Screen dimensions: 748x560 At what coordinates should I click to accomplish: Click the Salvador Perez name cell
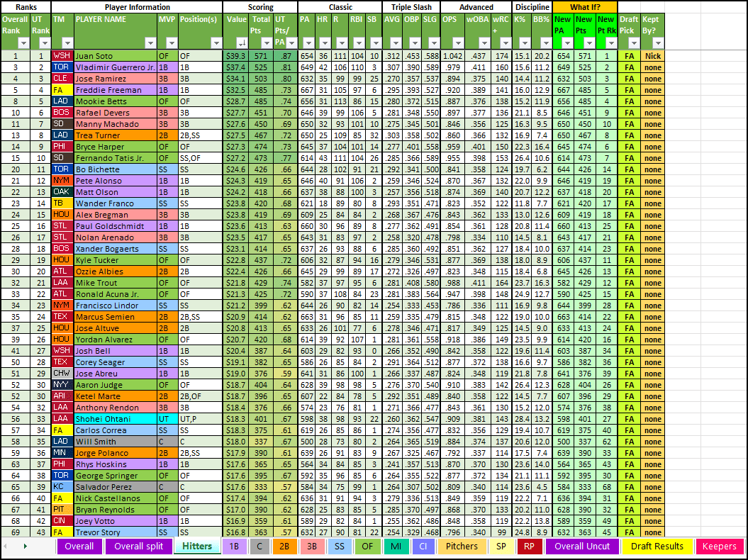point(116,487)
